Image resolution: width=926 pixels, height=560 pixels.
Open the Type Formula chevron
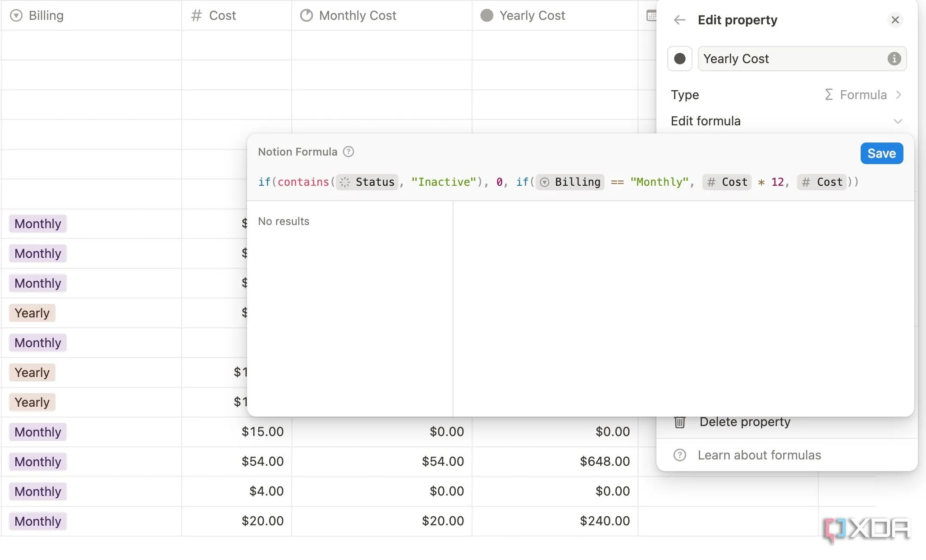(898, 95)
